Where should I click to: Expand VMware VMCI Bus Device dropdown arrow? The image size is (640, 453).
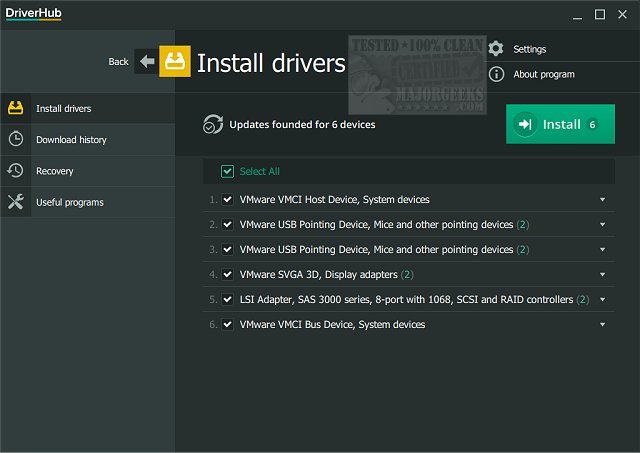[x=602, y=325]
